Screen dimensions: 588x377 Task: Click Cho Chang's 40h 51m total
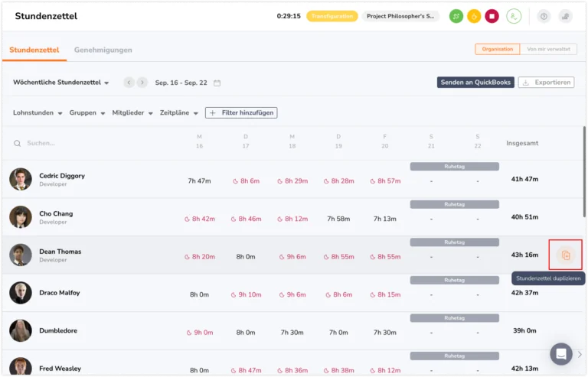(x=524, y=216)
